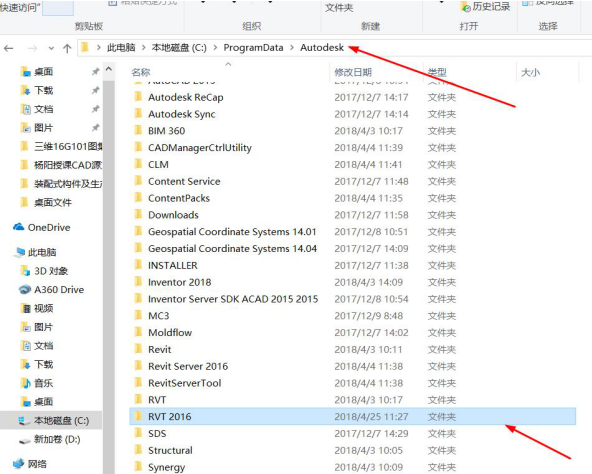Click ProgramData in the address breadcrumb
The image size is (592, 474).
click(253, 48)
